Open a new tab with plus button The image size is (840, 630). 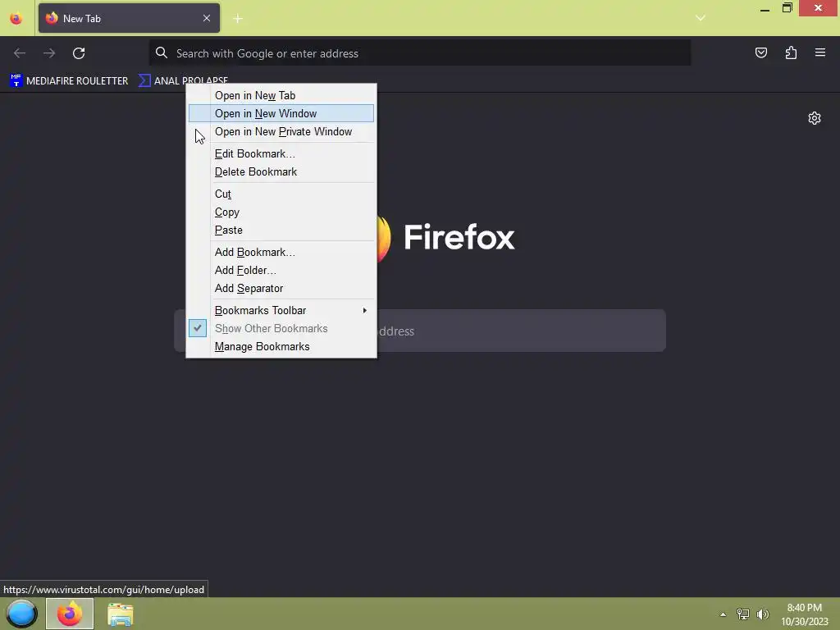pos(238,19)
